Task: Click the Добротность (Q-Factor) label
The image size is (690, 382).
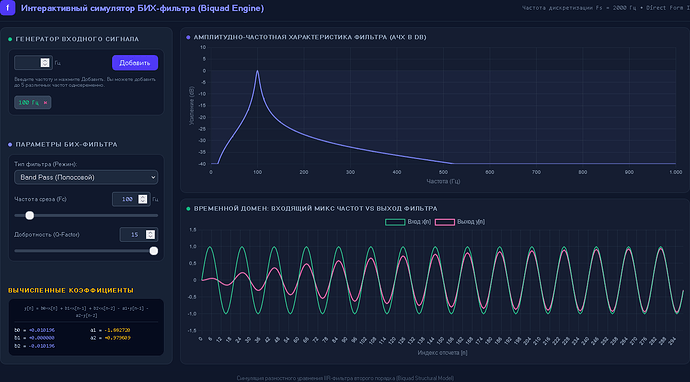Action: coord(47,235)
